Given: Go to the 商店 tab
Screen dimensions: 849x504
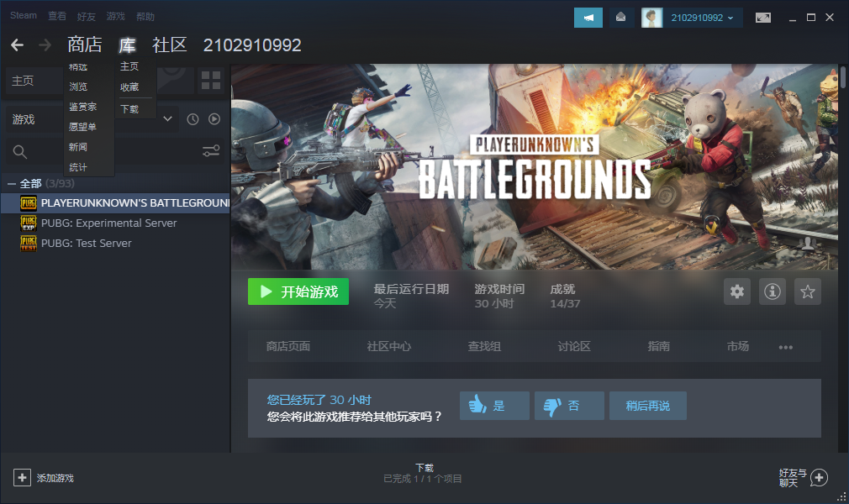Looking at the screenshot, I should (84, 45).
